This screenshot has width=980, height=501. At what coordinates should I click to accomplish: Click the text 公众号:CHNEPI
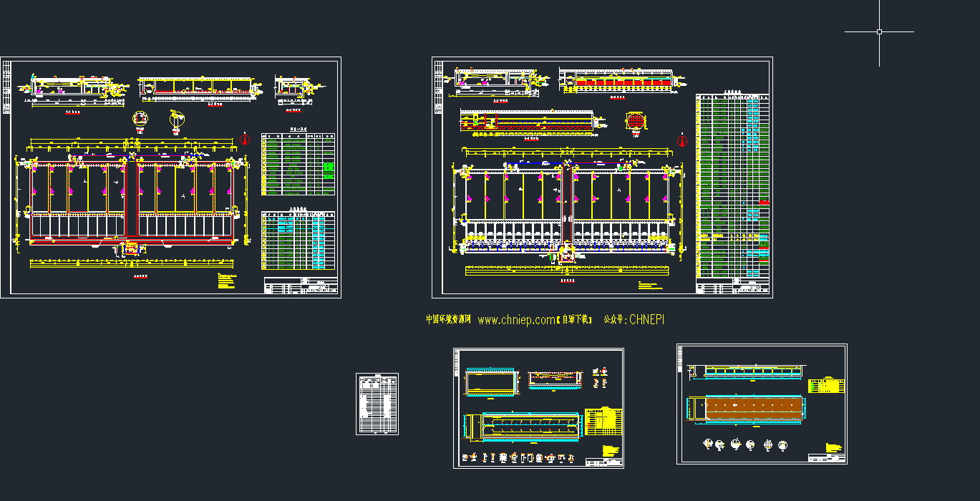pos(634,320)
